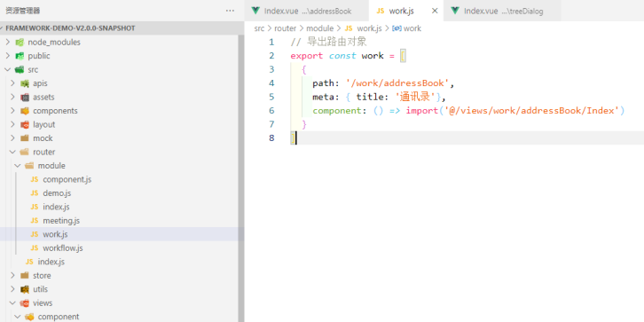The image size is (644, 322).
Task: Open the explorer panel more actions ellipsis
Action: coord(230,11)
